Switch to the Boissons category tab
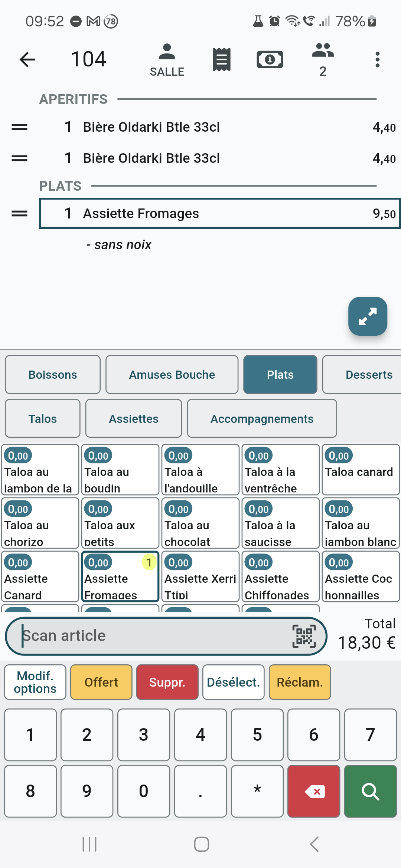The image size is (401, 868). 53,375
